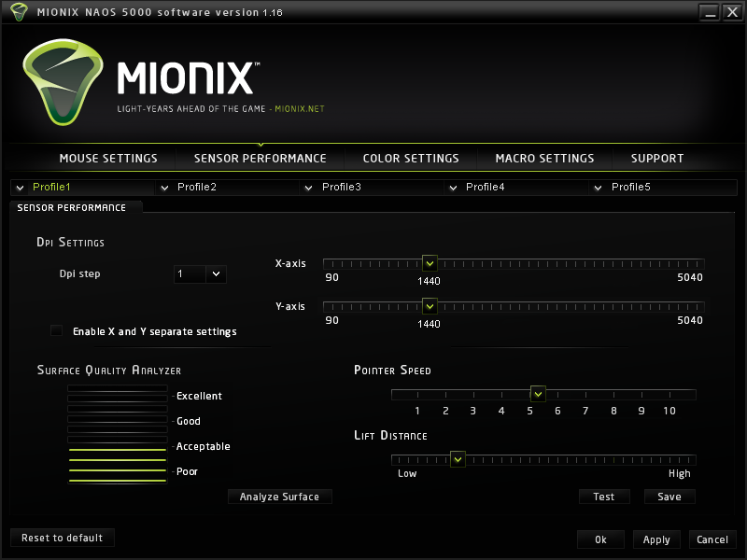Click the Poor surface quality label

[188, 471]
